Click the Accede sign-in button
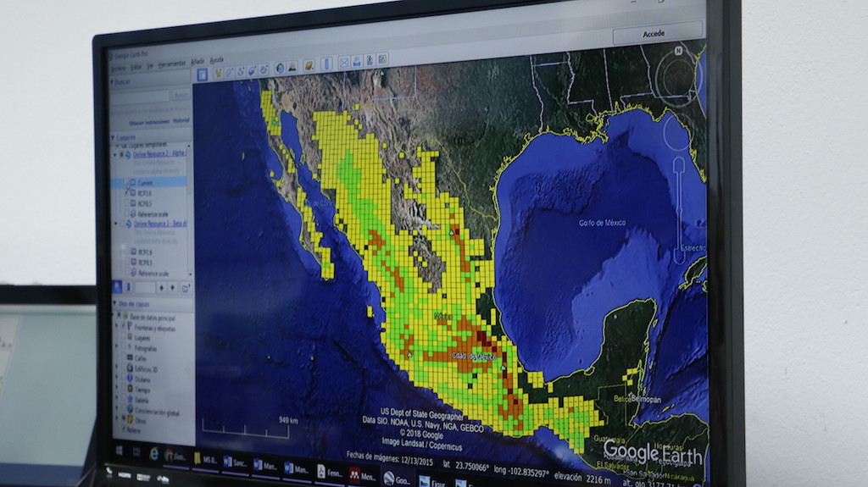868x487 pixels. coord(657,33)
